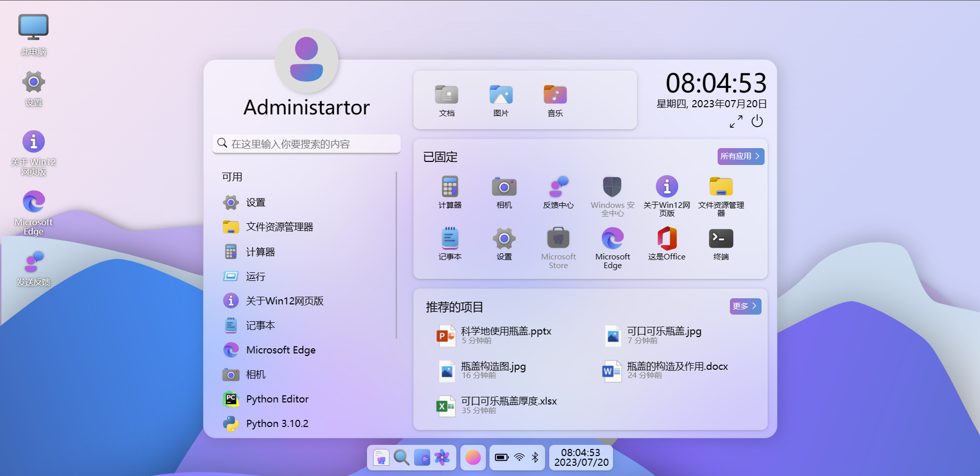Open the Start menu from the taskbar
This screenshot has width=980, height=476.
click(x=380, y=458)
